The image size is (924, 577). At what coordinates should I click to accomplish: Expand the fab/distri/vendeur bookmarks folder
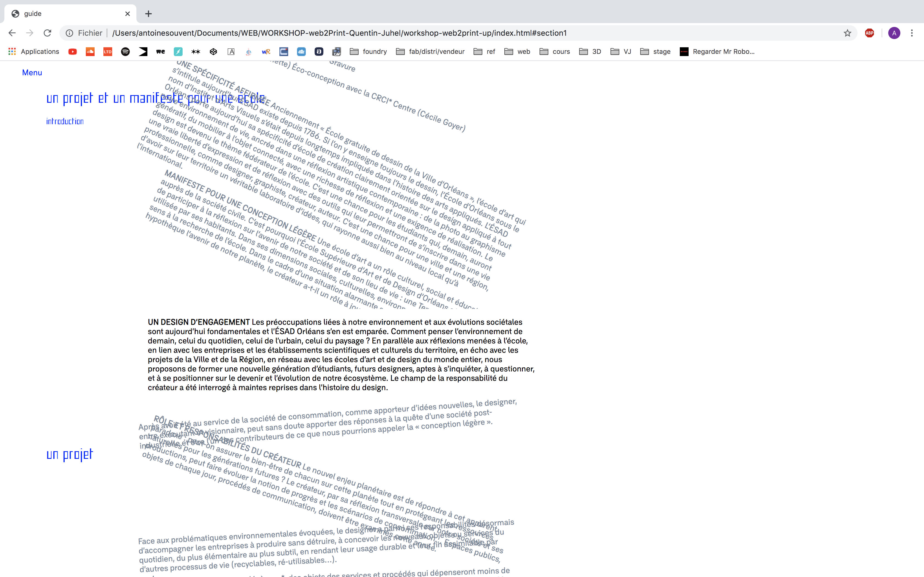tap(430, 52)
